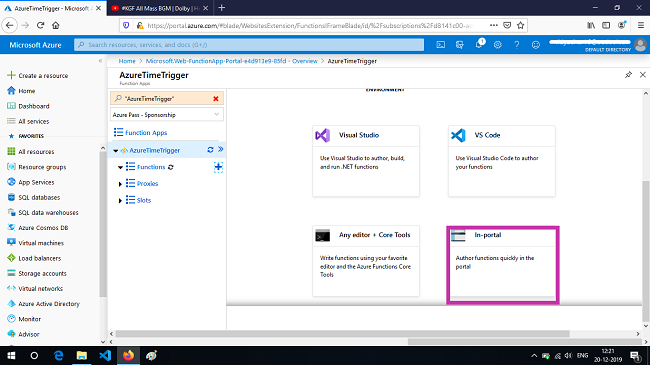
Task: Click Home breadcrumb link
Action: tap(127, 61)
